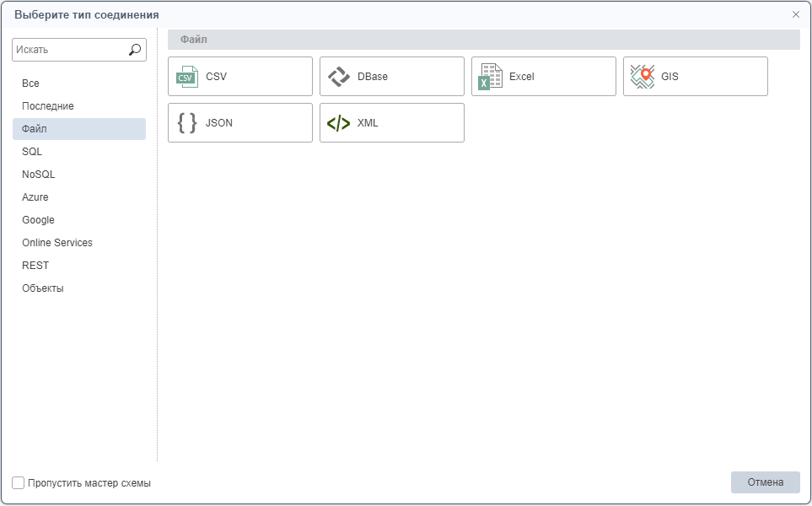Open the NoSQL category
812x506 pixels.
coord(39,175)
